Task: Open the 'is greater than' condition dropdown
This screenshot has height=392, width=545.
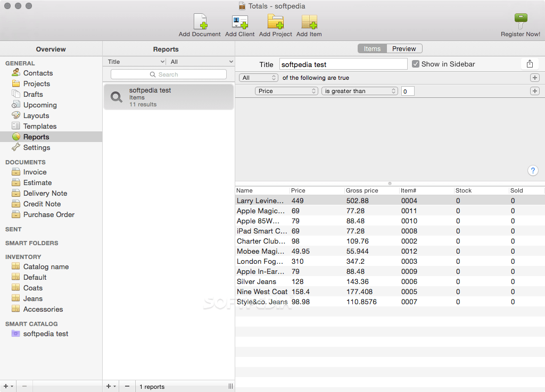Action: tap(359, 91)
